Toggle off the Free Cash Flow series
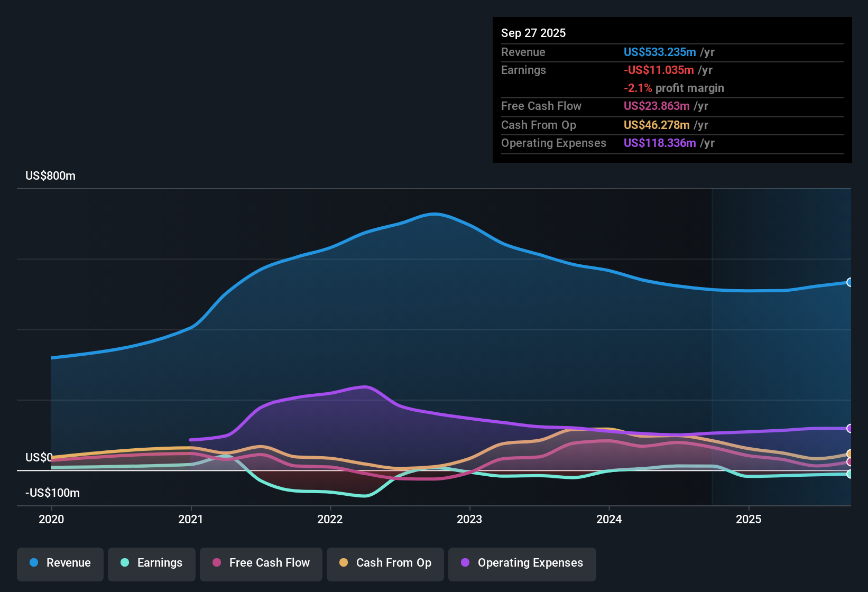The height and width of the screenshot is (592, 868). [x=261, y=563]
